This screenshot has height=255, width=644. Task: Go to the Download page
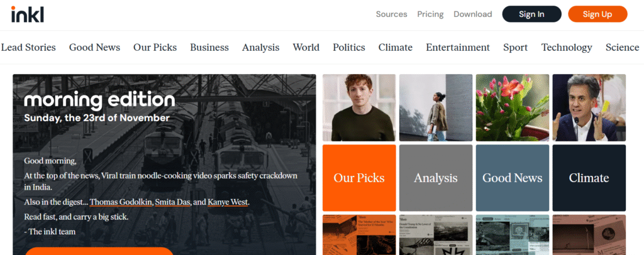click(473, 14)
